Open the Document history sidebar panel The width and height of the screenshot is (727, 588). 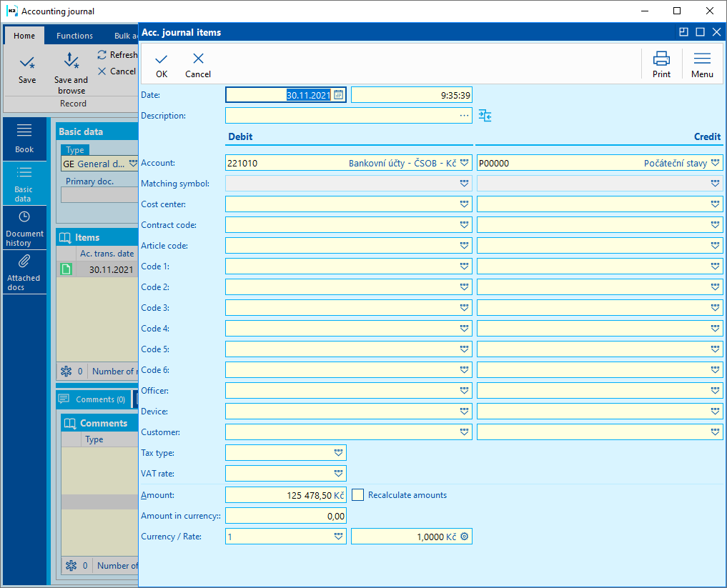(x=24, y=229)
